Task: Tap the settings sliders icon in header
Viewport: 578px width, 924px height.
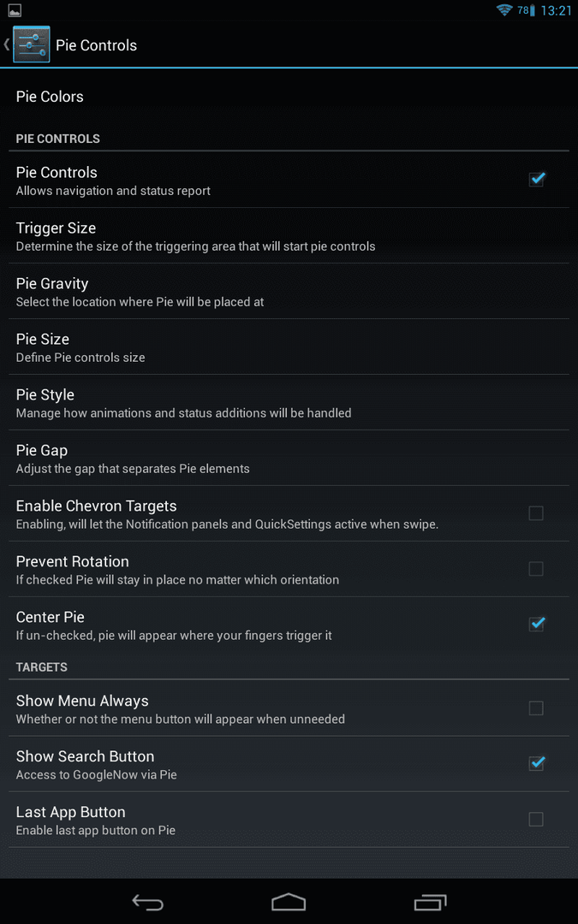Action: (32, 44)
